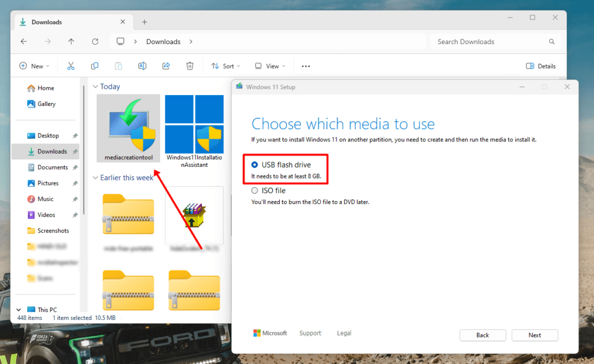
Task: Navigate up one folder level
Action: 71,42
